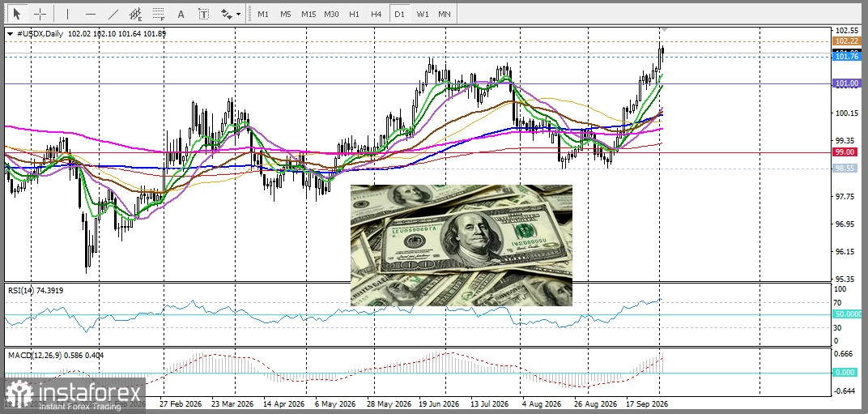Click the MACD scale value 0.666
This screenshot has width=868, height=414.
pos(845,353)
